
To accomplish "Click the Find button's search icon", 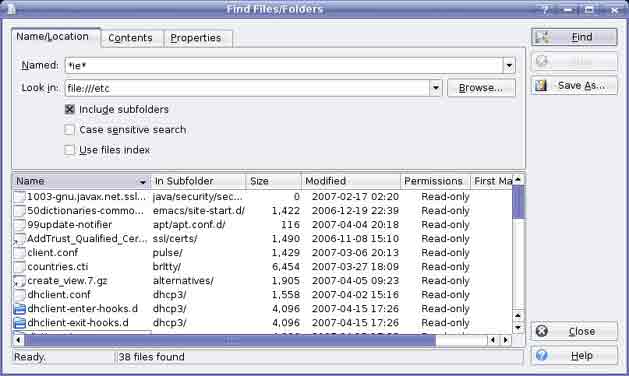I will [542, 37].
